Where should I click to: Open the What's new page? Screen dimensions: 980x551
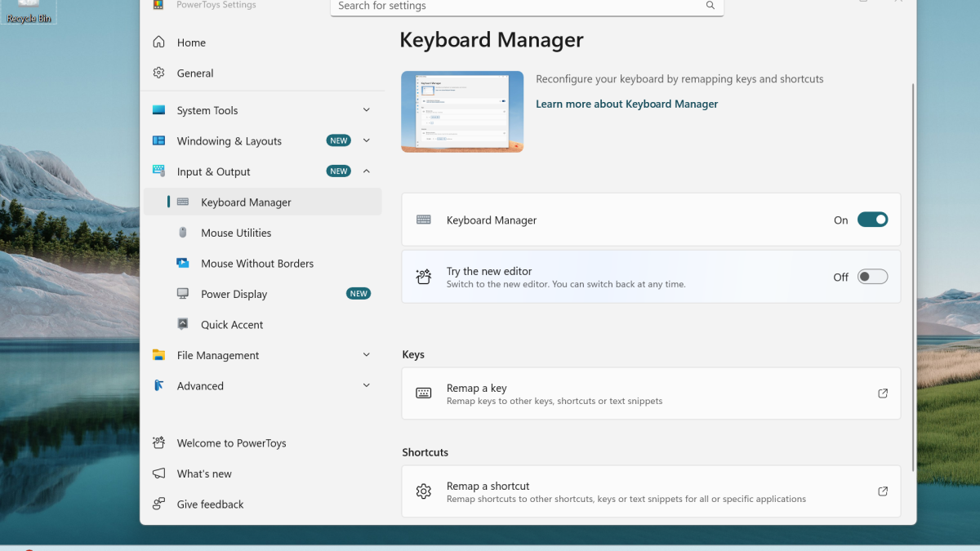point(262,473)
